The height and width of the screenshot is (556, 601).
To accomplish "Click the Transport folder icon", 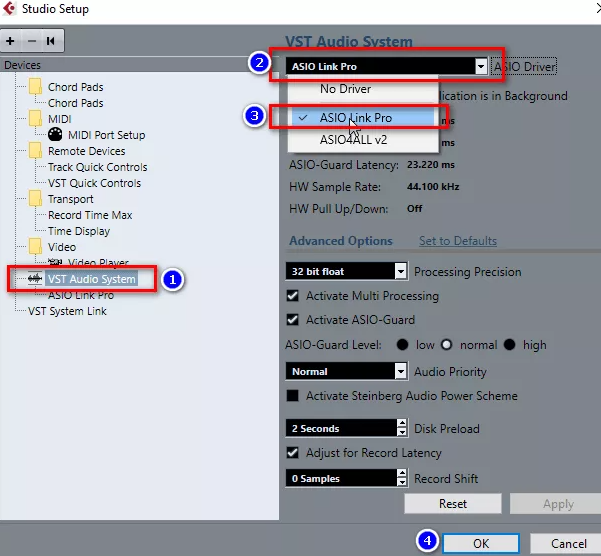I will (x=36, y=199).
